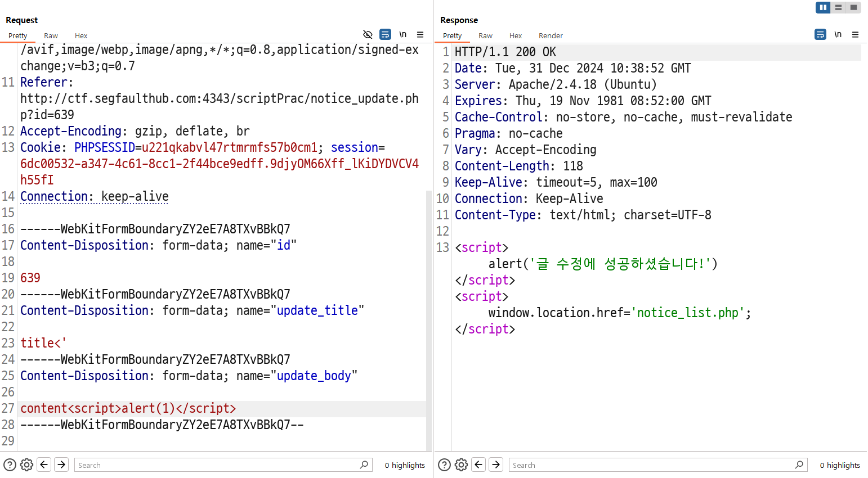
Task: Toggle show newline characters in Request
Action: [x=403, y=35]
